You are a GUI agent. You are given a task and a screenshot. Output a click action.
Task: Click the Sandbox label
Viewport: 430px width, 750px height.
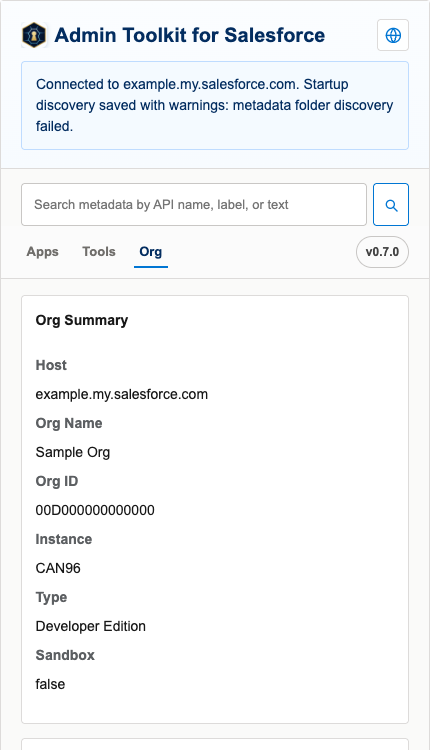click(65, 655)
